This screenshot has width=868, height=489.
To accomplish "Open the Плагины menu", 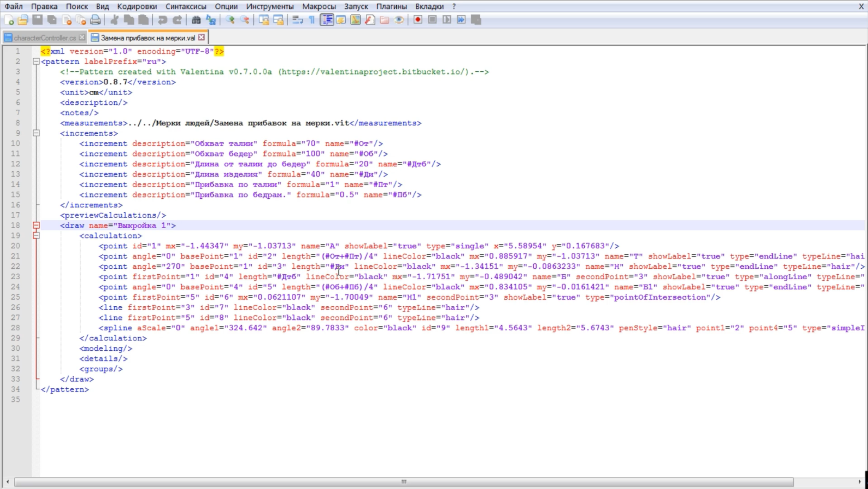I will (x=392, y=6).
